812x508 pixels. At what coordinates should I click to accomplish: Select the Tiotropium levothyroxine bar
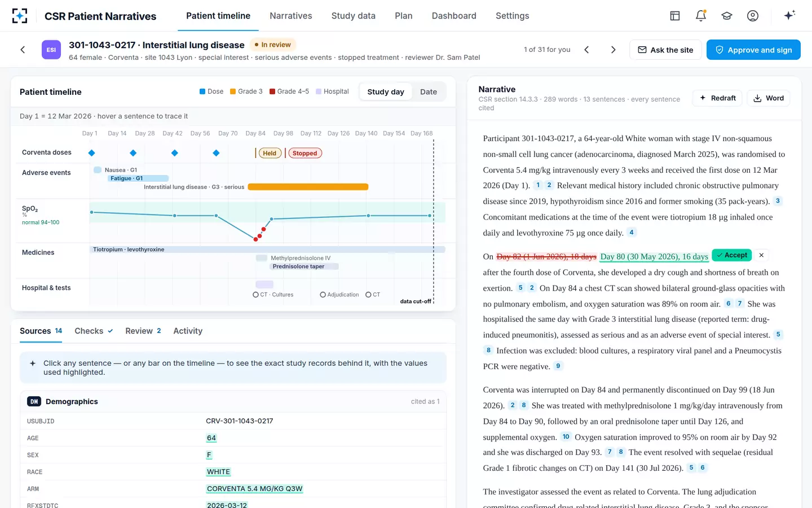tap(268, 249)
